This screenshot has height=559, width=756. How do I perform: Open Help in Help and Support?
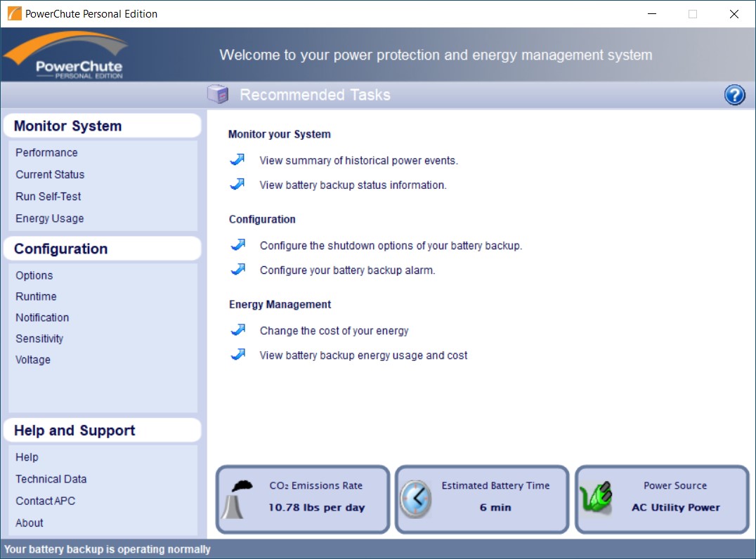pyautogui.click(x=27, y=457)
